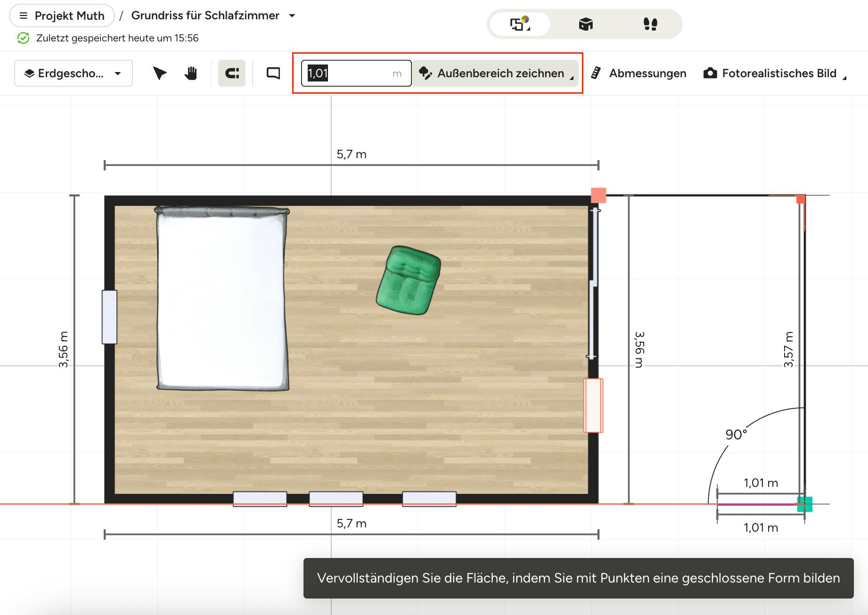This screenshot has width=868, height=615.
Task: Click the red corner point of outdoor area
Action: pyautogui.click(x=801, y=199)
